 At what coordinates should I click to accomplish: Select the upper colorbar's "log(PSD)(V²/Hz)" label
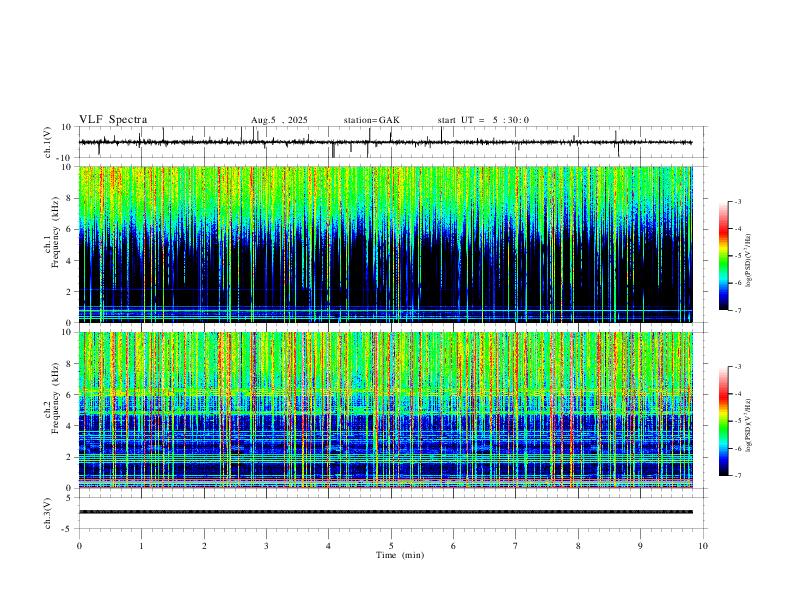[x=749, y=261]
